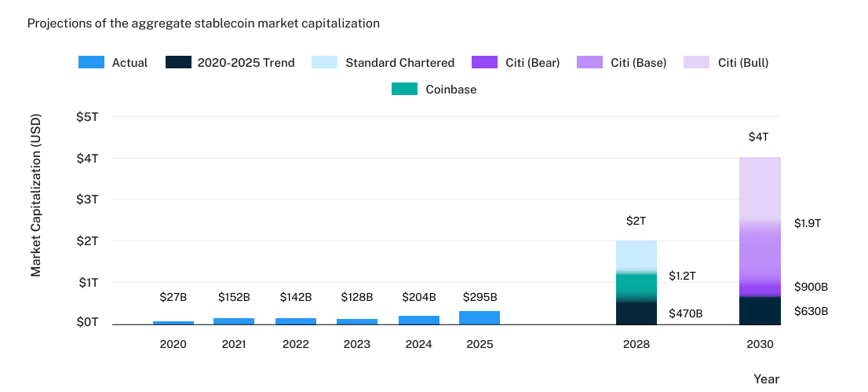Select the dark navy trend segment in 2030 bar
The image size is (868, 392).
[760, 311]
